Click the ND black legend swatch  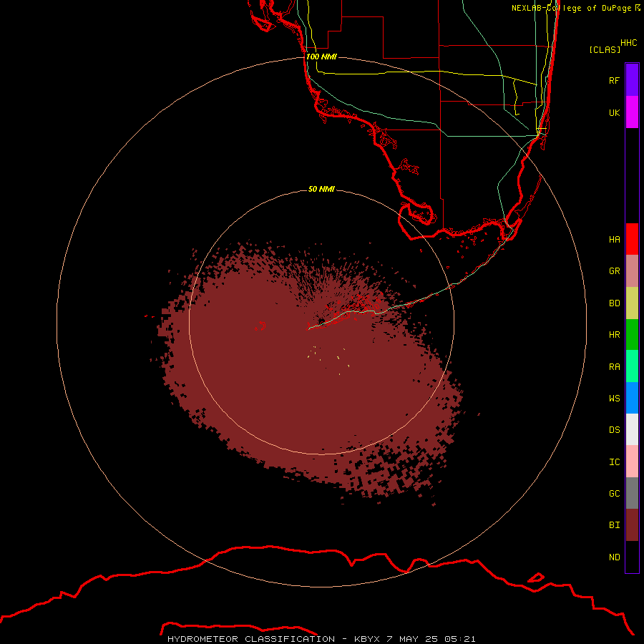point(632,557)
